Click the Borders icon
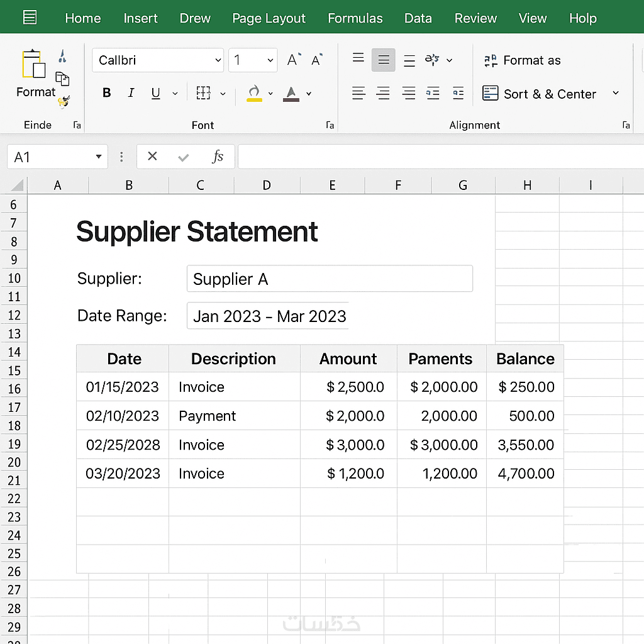644x644 pixels. [203, 93]
